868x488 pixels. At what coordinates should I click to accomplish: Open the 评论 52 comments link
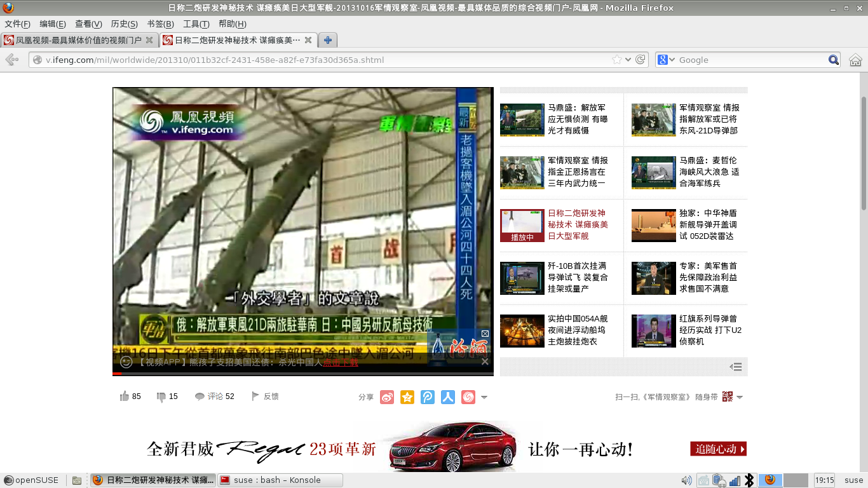pos(215,396)
